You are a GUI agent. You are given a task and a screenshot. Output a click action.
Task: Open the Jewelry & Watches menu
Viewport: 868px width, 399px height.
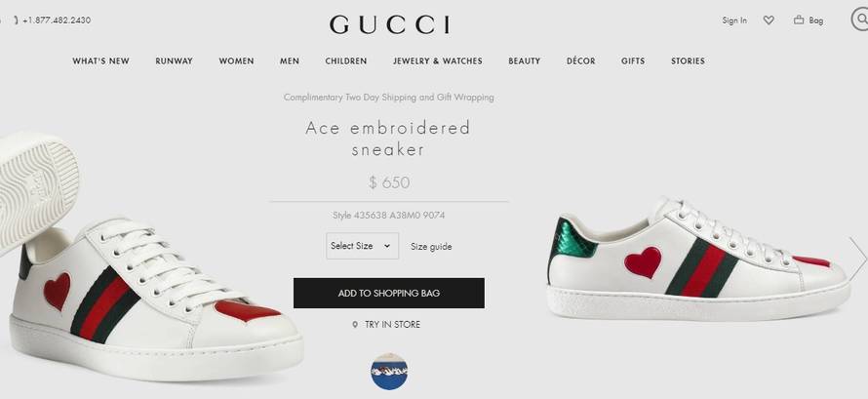(438, 60)
